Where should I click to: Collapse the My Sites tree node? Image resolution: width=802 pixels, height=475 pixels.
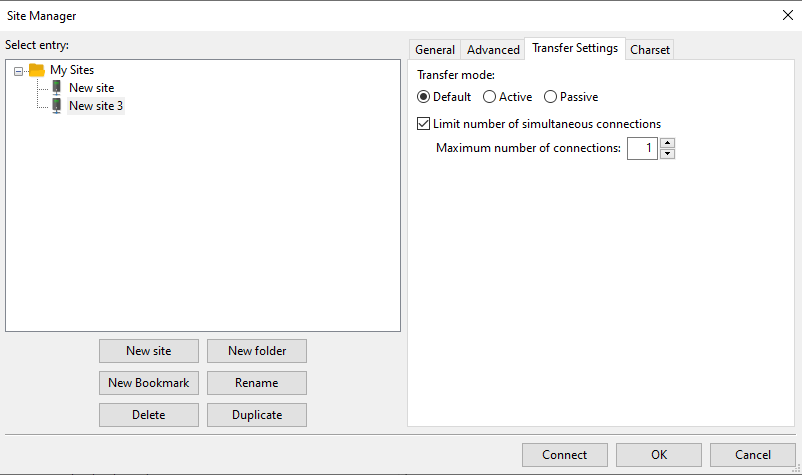(x=19, y=71)
